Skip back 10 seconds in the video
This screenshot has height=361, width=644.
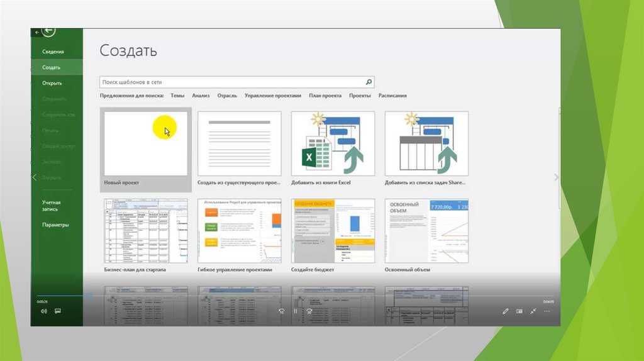click(281, 311)
